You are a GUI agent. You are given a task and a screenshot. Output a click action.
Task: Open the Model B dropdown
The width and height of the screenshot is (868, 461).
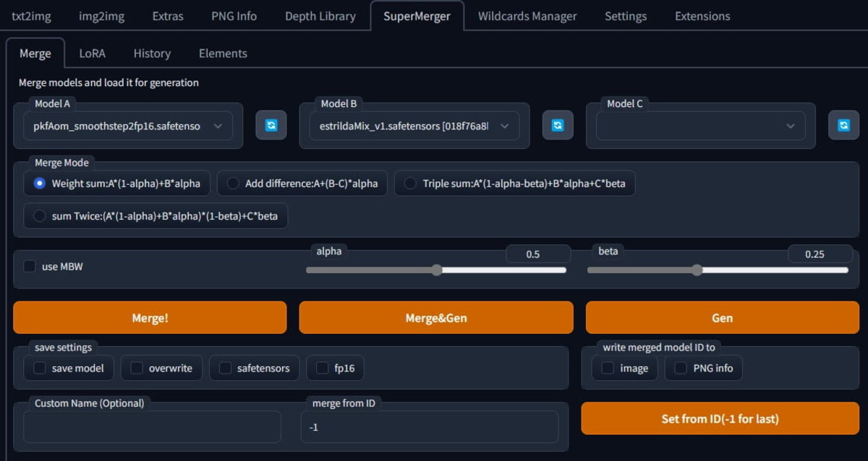414,126
